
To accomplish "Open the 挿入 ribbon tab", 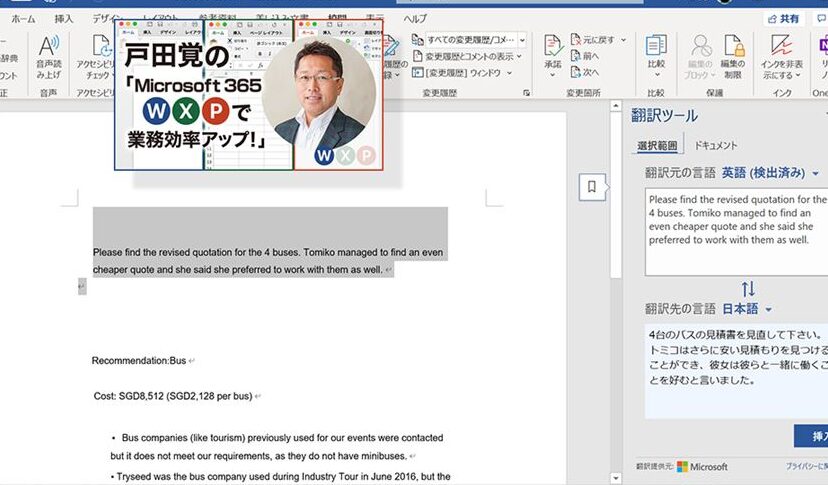I will coord(63,19).
